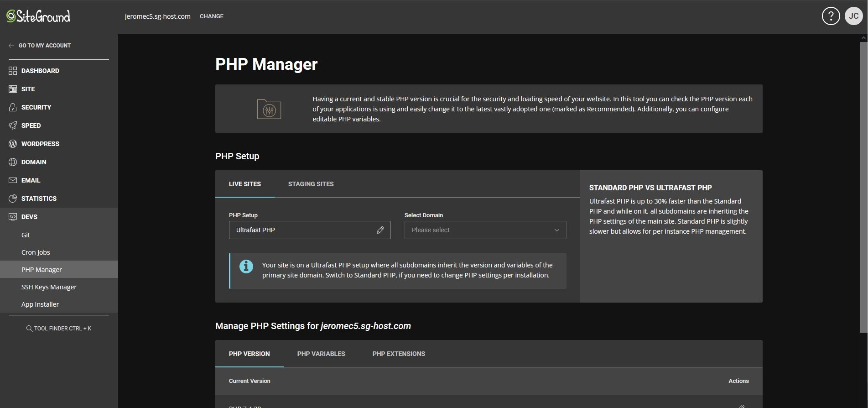Click the PHP Manager page title
The height and width of the screenshot is (408, 868).
pyautogui.click(x=266, y=64)
